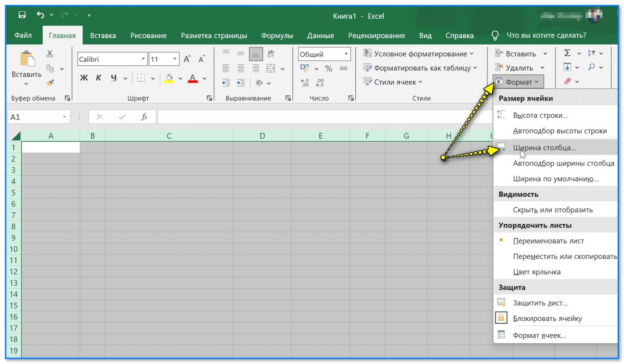Choose Высота строки menu entry
The height and width of the screenshot is (364, 624).
tap(555, 115)
